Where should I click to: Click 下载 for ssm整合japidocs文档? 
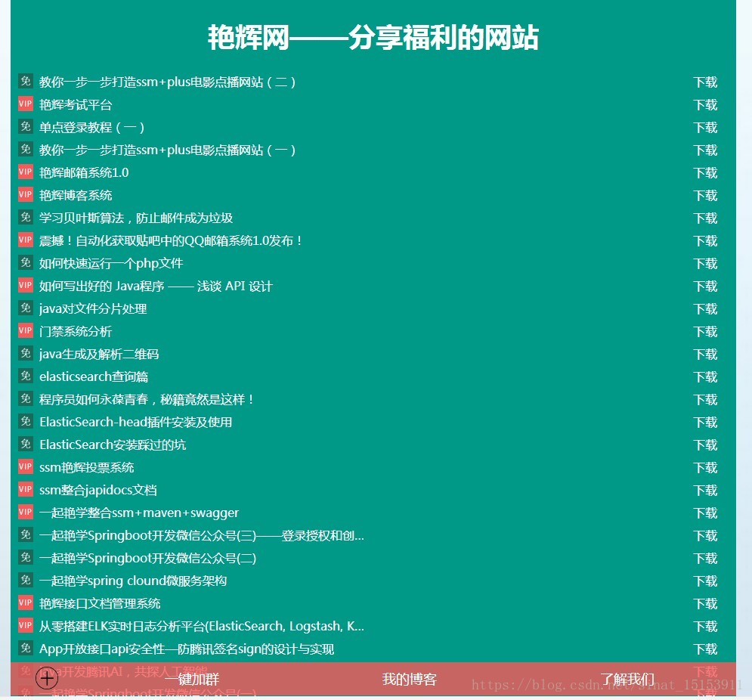705,490
